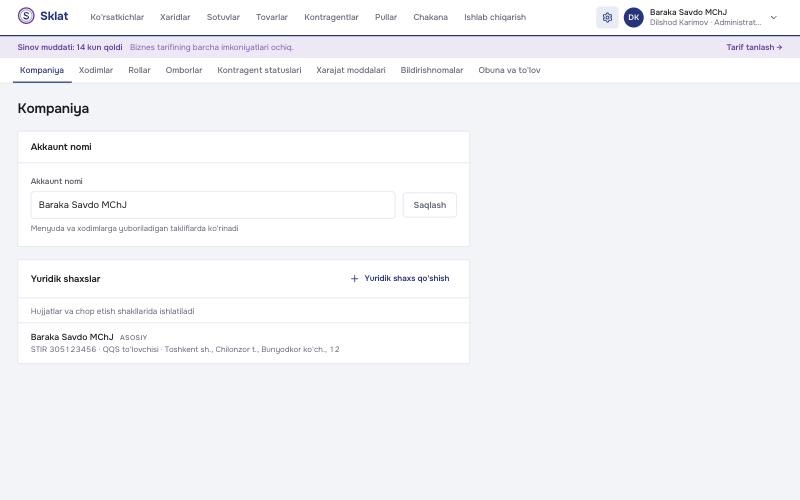Image resolution: width=800 pixels, height=500 pixels.
Task: Open settings via the gear icon
Action: pos(607,17)
